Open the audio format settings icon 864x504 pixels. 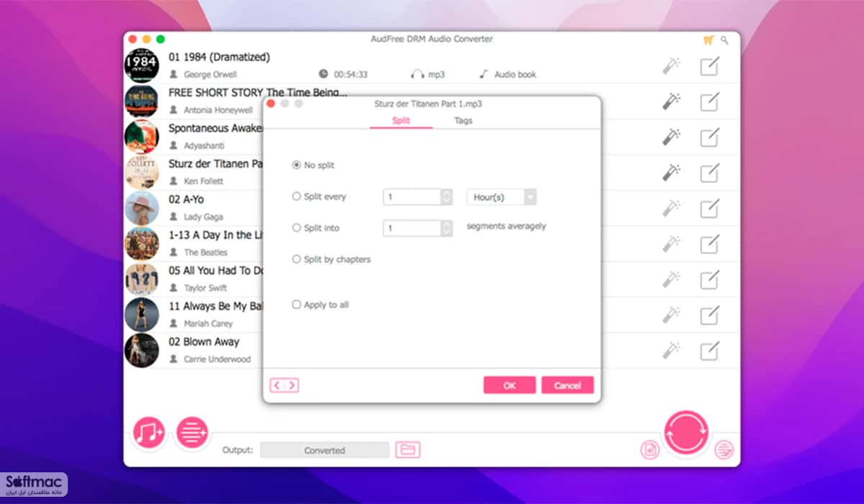pyautogui.click(x=650, y=450)
